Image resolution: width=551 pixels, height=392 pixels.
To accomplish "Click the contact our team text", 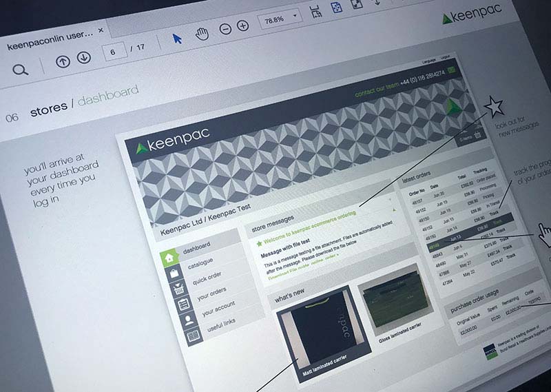I will [x=377, y=90].
